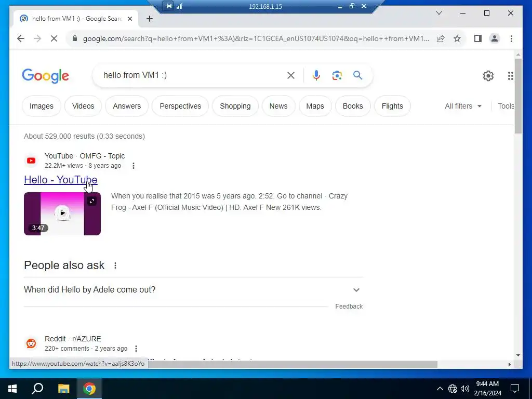532x399 pixels.
Task: Expand the video preview thumbnail icon
Action: point(92,201)
